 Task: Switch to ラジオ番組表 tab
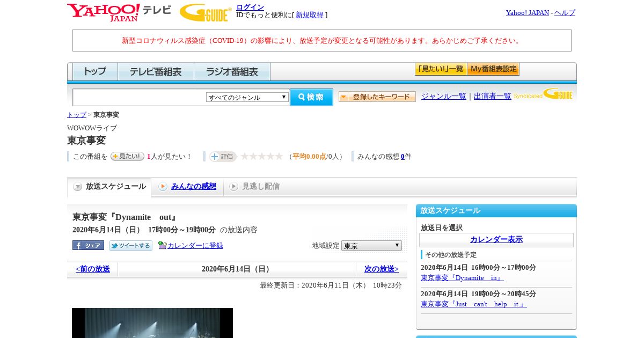tap(232, 71)
